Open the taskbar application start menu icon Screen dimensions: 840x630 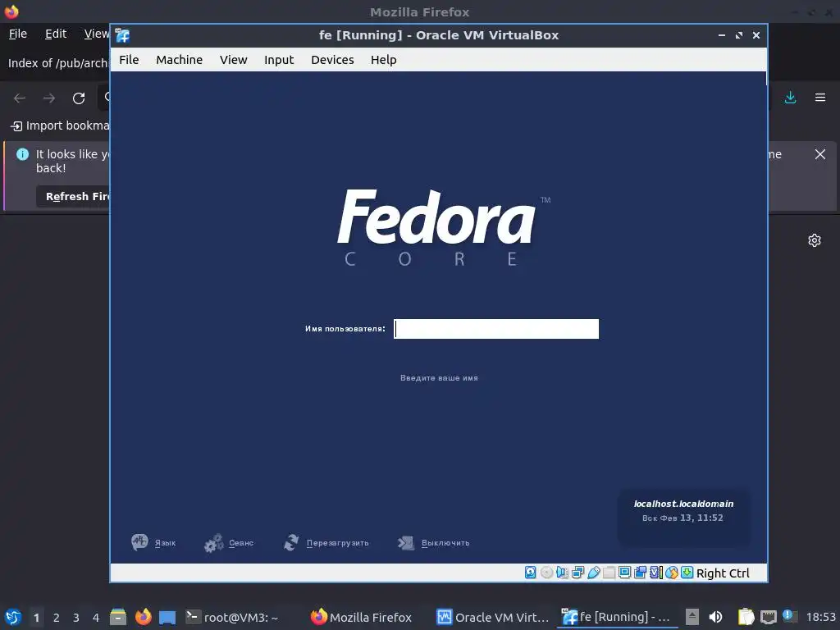coord(13,617)
